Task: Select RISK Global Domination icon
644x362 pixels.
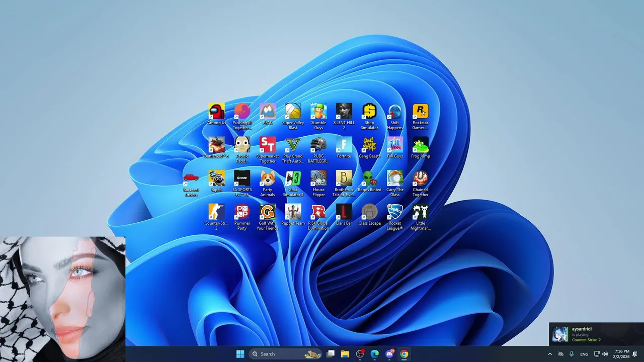Action: pos(318,217)
